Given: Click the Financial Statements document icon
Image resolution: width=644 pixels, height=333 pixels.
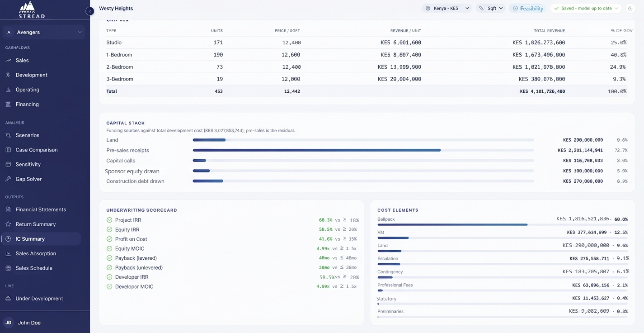Looking at the screenshot, I should coord(8,209).
